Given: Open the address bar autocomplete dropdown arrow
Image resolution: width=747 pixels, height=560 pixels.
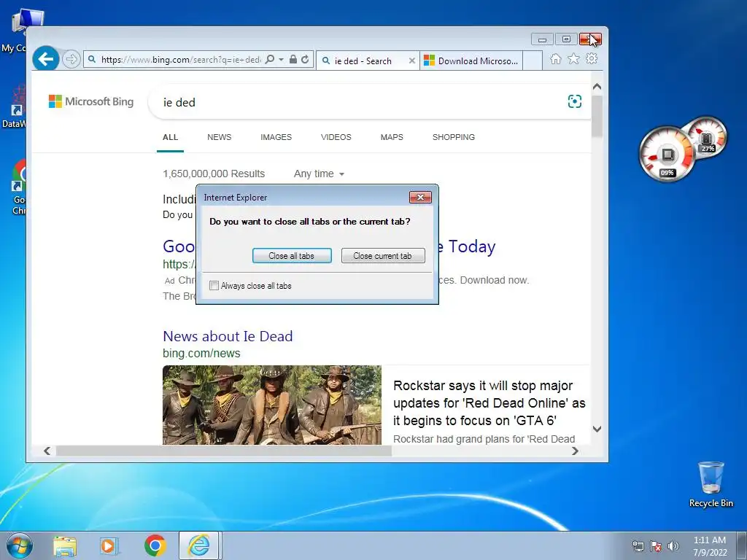Looking at the screenshot, I should pos(281,60).
